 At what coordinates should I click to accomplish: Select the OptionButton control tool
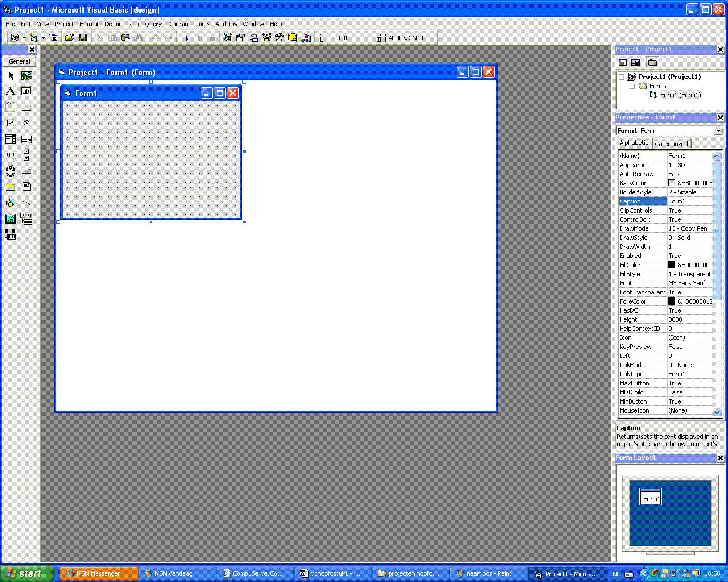[x=27, y=123]
